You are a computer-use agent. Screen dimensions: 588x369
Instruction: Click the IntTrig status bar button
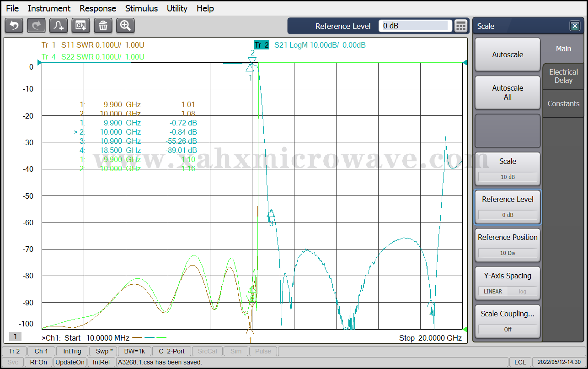[x=72, y=351]
